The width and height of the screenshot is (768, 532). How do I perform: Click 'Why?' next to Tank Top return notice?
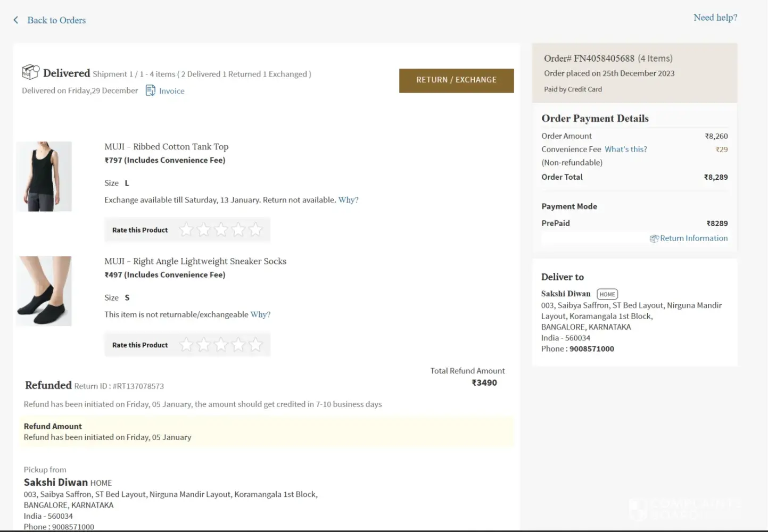[x=348, y=200]
